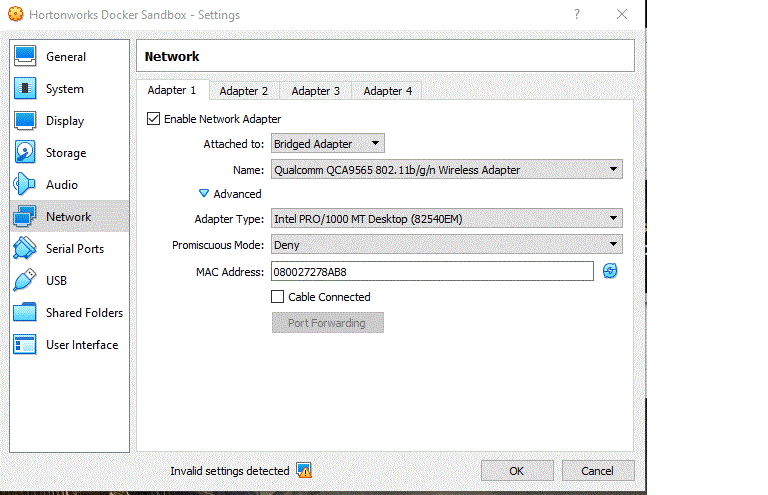Uncheck Enable Network Adapter checkbox
768x495 pixels.
(153, 118)
